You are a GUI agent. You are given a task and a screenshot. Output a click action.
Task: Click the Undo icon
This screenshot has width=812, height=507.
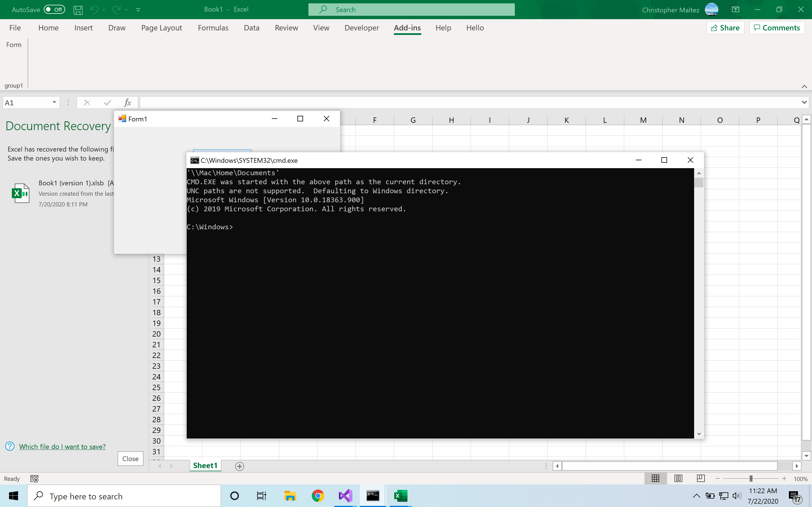94,9
